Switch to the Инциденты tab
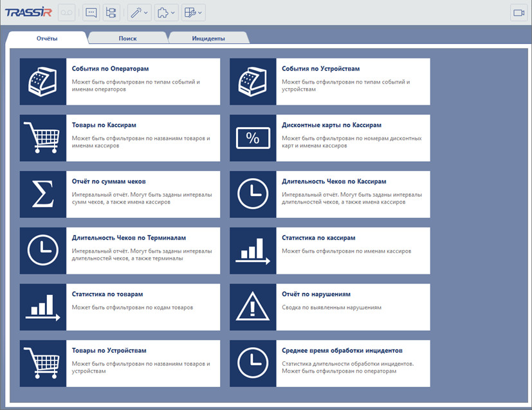Screen dimensions: 532x410 pyautogui.click(x=208, y=39)
